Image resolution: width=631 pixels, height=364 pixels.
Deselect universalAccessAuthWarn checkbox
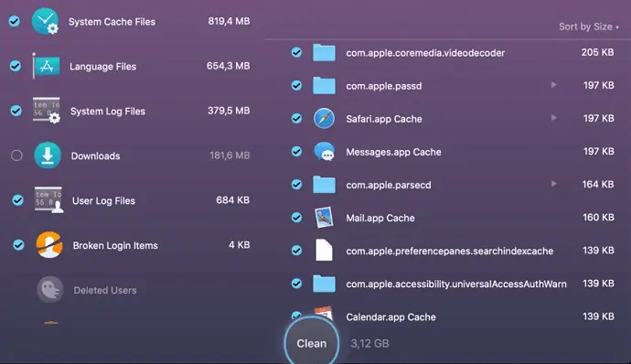coord(296,284)
